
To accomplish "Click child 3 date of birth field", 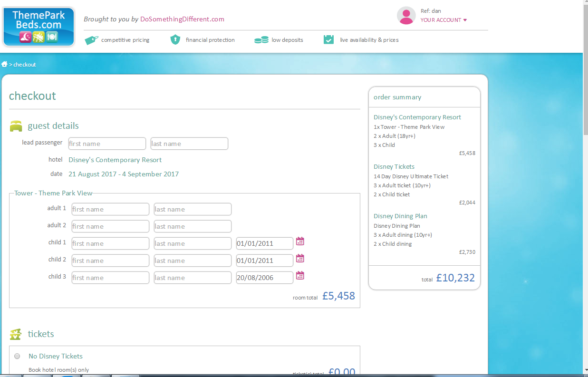I will coord(265,278).
